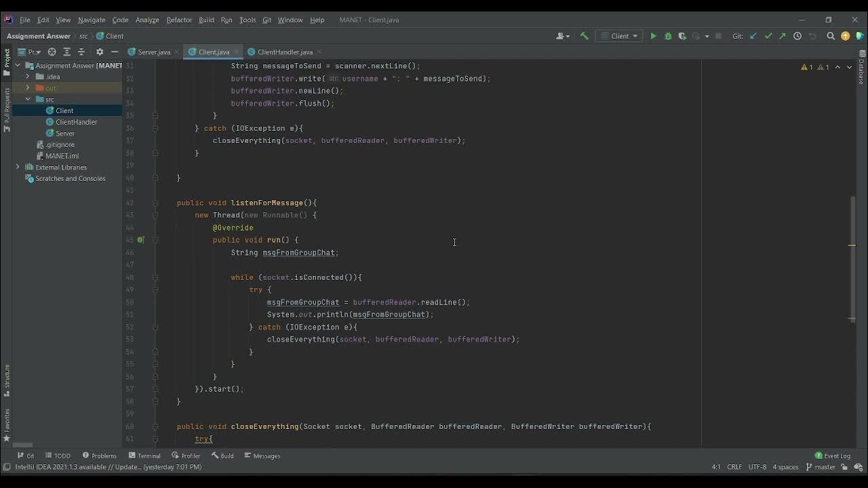Image resolution: width=868 pixels, height=488 pixels.
Task: Go to next highlighted error arrow
Action: [x=849, y=67]
